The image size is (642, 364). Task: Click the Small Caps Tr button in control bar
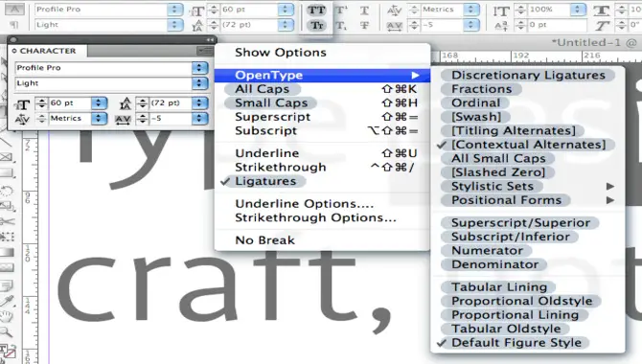[316, 26]
